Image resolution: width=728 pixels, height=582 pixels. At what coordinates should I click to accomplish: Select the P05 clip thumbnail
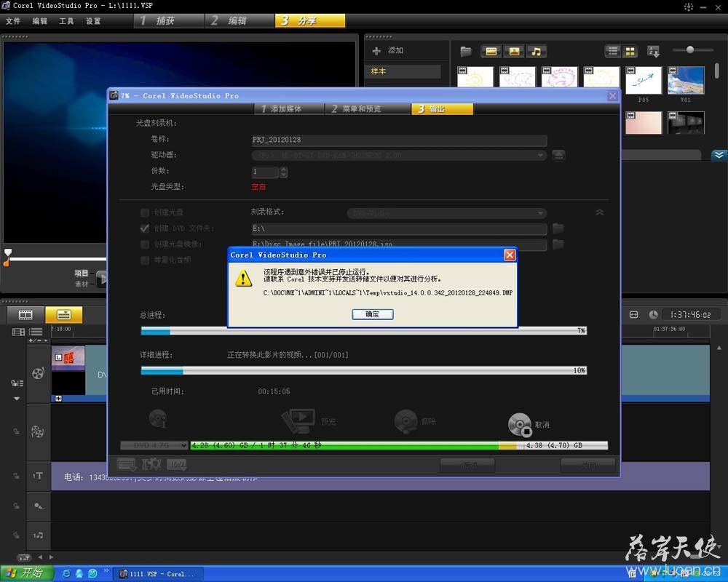click(643, 81)
